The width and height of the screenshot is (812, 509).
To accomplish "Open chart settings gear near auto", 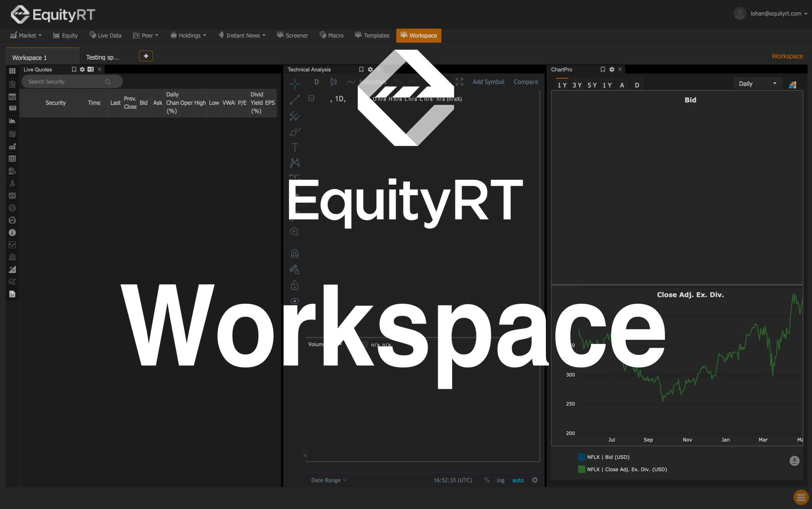I will pos(535,480).
